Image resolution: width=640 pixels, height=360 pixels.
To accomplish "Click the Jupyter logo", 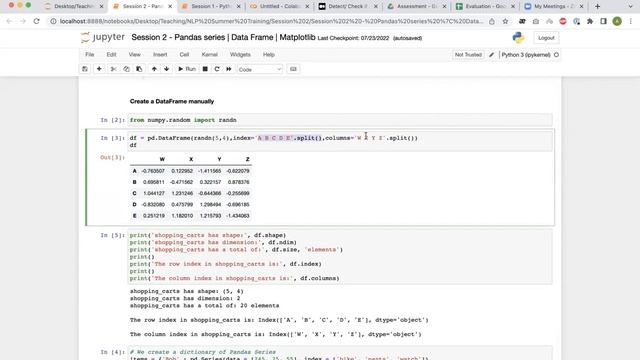I will tap(103, 38).
